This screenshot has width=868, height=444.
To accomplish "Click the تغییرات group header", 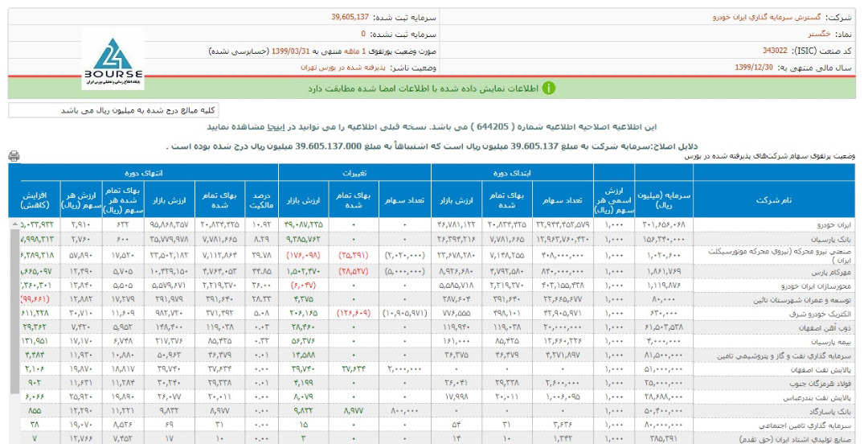I will point(354,173).
